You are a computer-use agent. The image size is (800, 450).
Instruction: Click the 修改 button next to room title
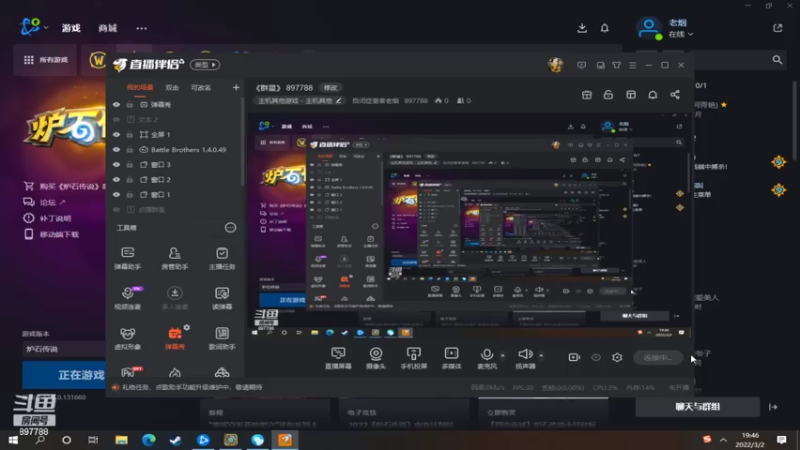tap(331, 88)
